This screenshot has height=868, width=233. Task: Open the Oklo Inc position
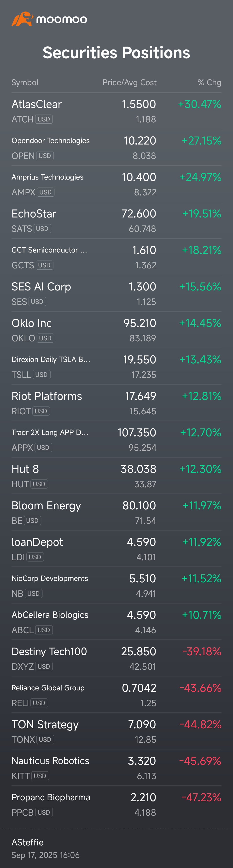click(32, 323)
